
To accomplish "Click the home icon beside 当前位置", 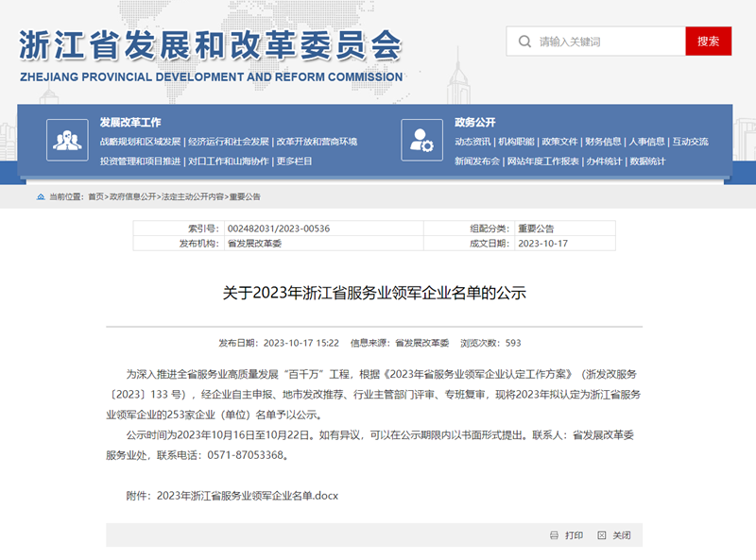I will tap(41, 197).
